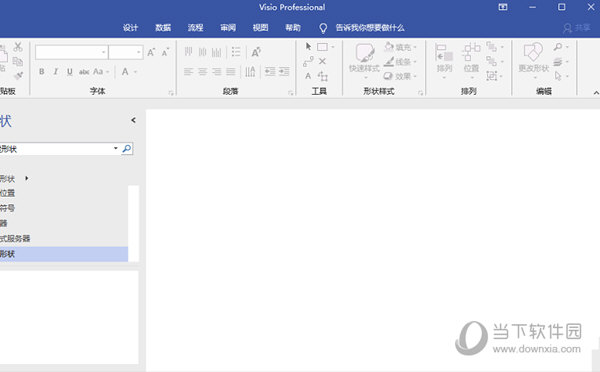Open the Font dialog launcher

click(171, 93)
